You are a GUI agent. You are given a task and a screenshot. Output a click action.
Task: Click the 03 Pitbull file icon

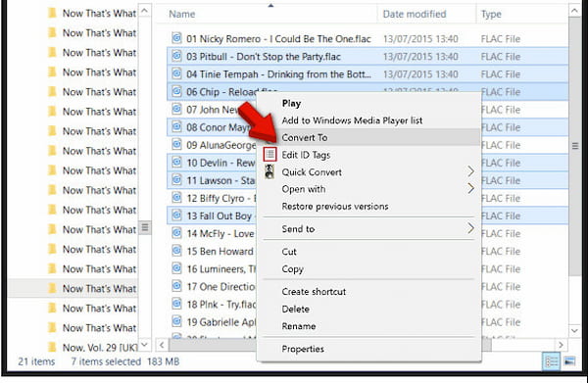[176, 56]
